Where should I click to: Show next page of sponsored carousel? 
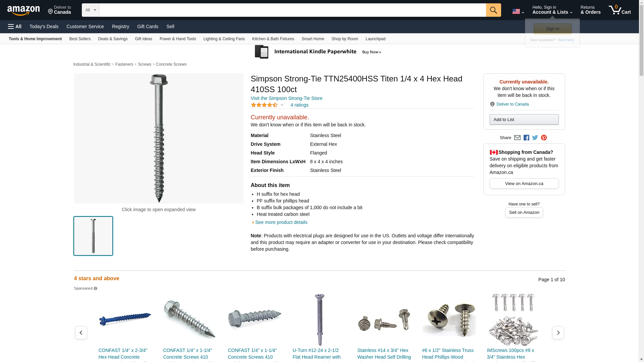pyautogui.click(x=558, y=333)
